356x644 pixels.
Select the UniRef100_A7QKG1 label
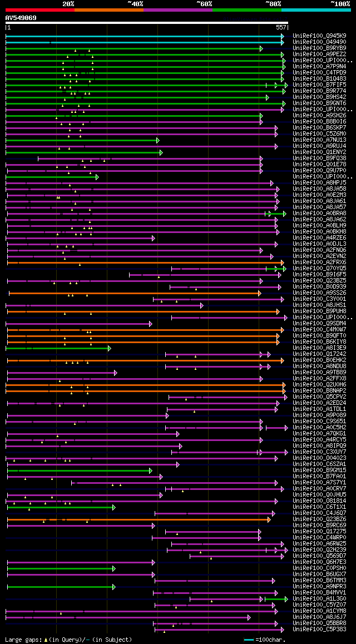pyautogui.click(x=319, y=434)
